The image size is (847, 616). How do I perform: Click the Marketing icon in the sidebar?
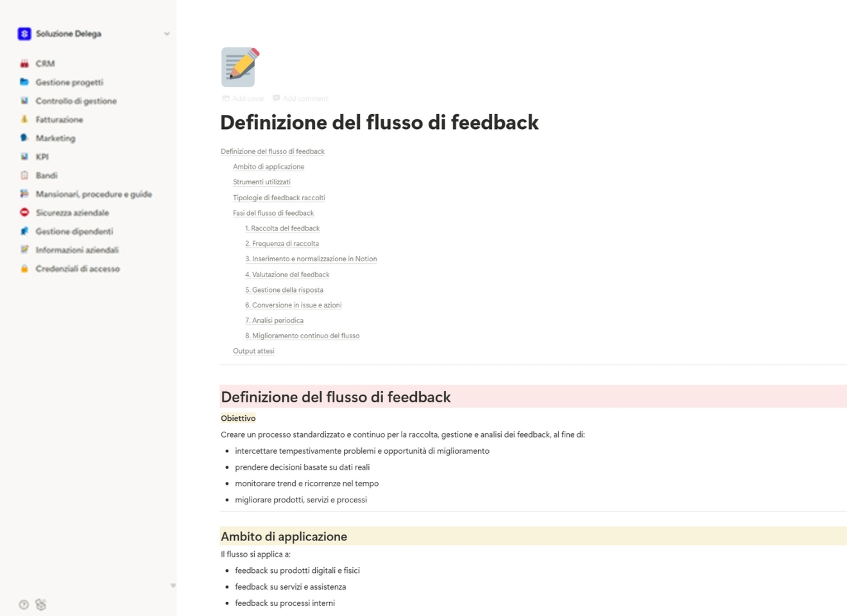click(24, 138)
